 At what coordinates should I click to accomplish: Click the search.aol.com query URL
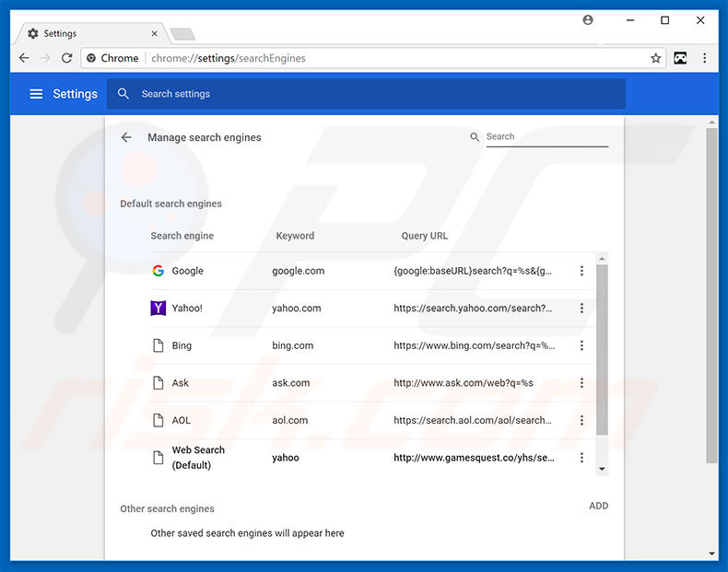pyautogui.click(x=473, y=420)
